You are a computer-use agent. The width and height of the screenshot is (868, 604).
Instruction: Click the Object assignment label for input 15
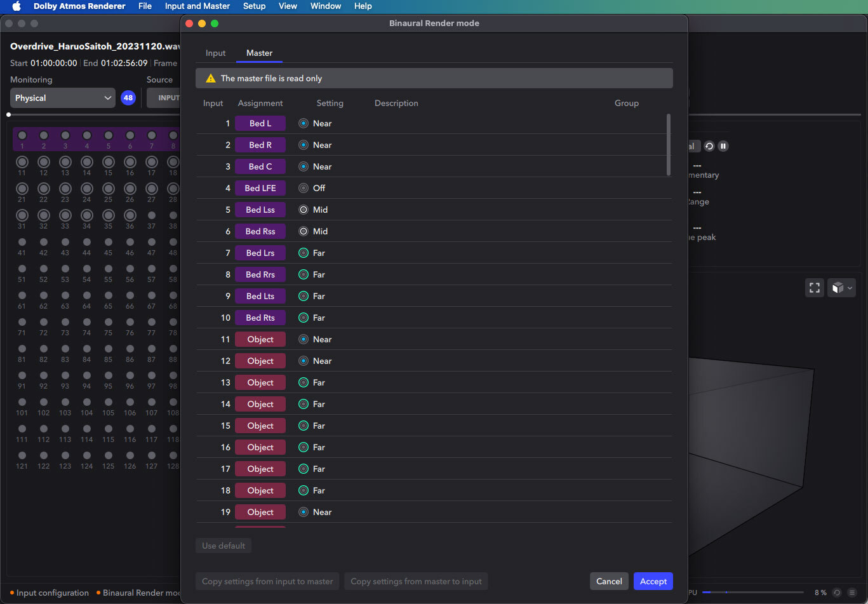tap(260, 426)
